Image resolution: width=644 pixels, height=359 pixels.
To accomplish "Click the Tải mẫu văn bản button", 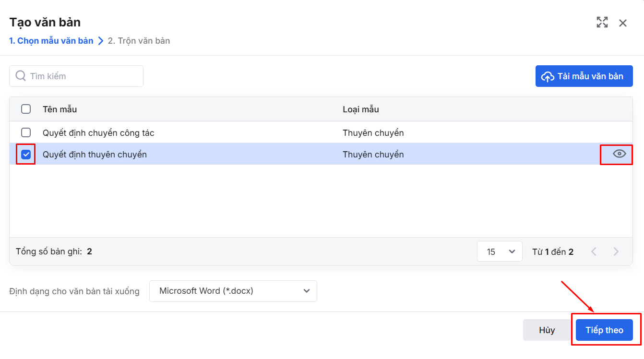I will 584,76.
